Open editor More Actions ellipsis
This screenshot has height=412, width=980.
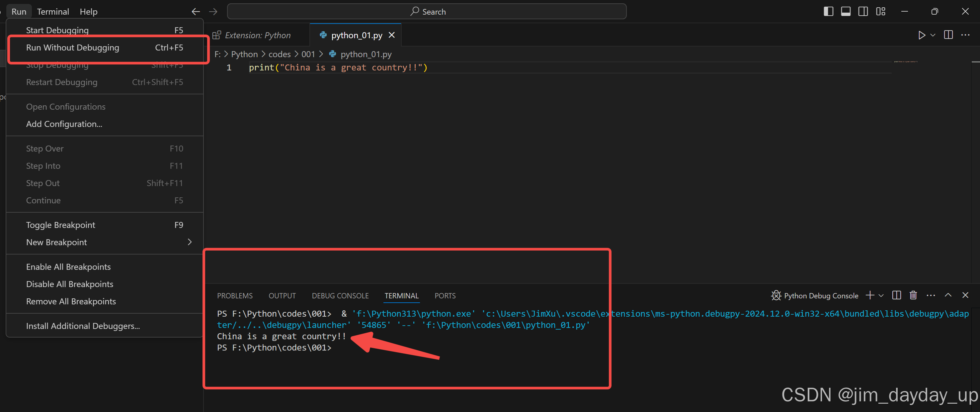coord(965,35)
